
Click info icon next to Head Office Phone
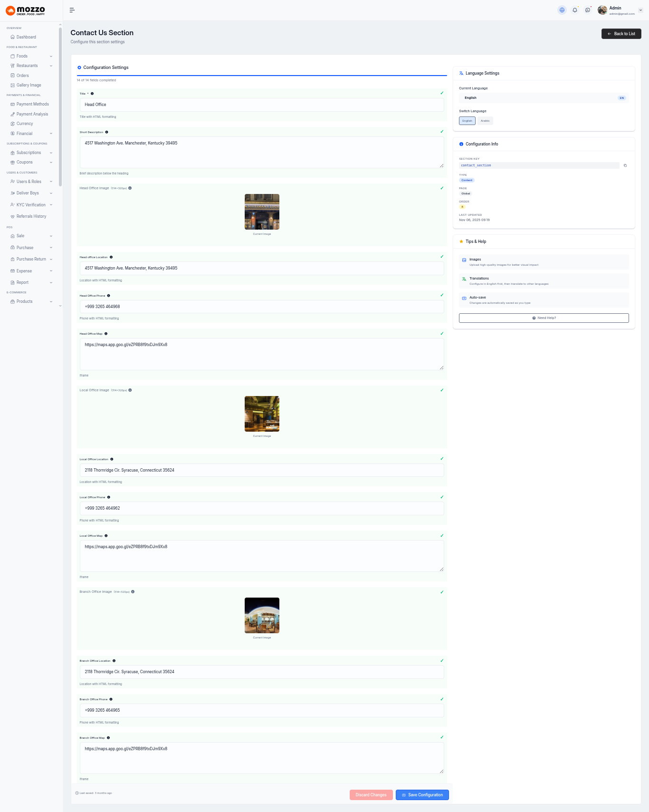[x=109, y=296]
